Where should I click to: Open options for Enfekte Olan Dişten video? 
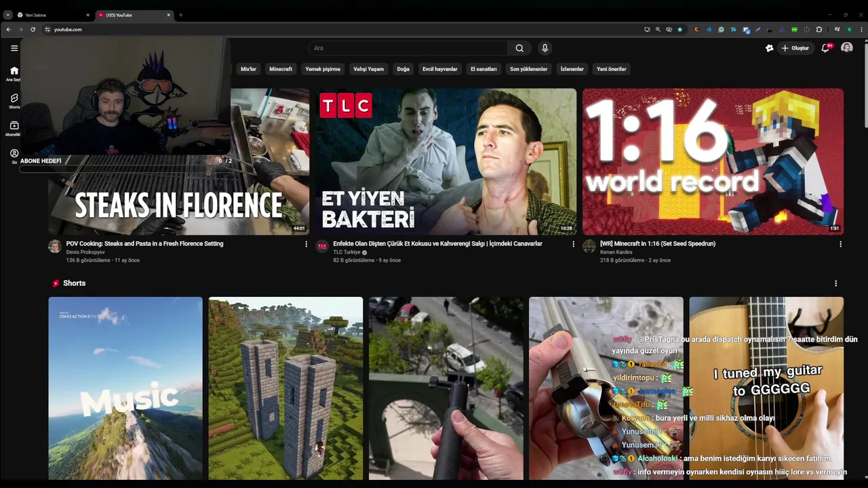click(x=573, y=244)
